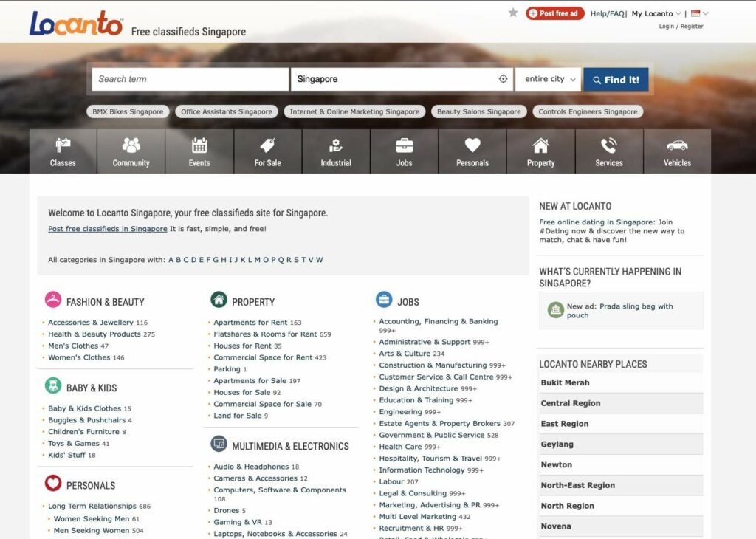Viewport: 756px width, 539px height.
Task: Open Buggies & Pushchairs category
Action: [87, 420]
